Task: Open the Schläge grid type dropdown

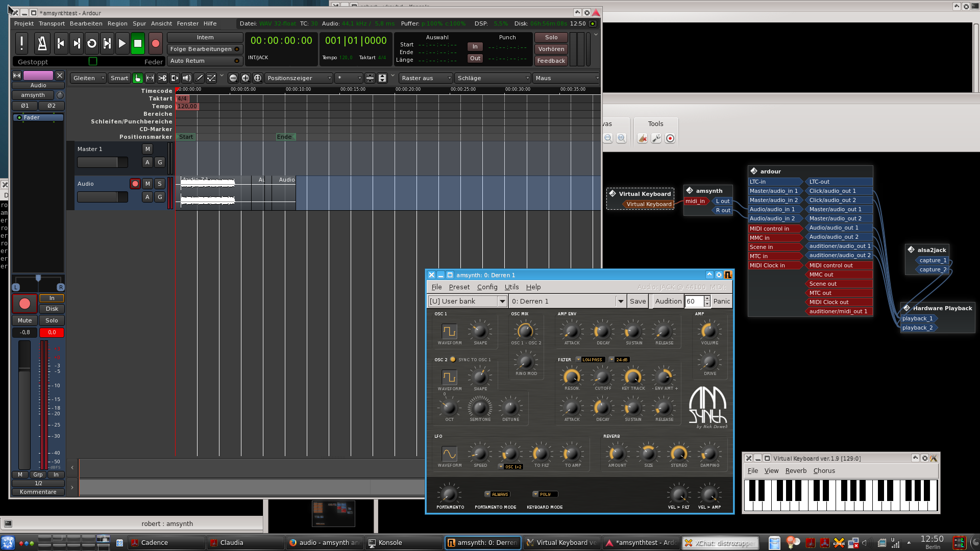Action: [x=493, y=78]
